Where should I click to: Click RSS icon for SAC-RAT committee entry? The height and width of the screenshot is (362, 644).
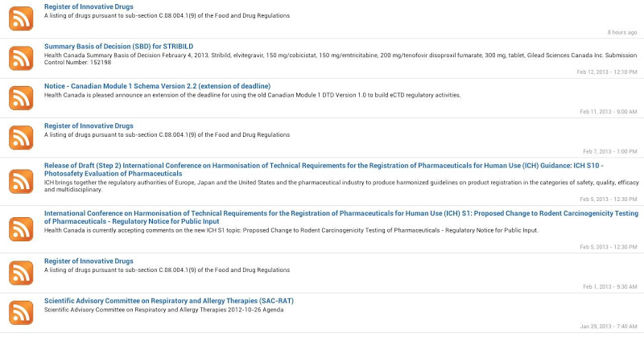click(21, 313)
